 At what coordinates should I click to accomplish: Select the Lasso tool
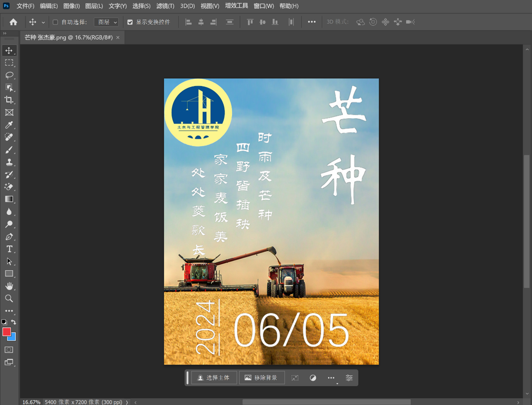[9, 75]
